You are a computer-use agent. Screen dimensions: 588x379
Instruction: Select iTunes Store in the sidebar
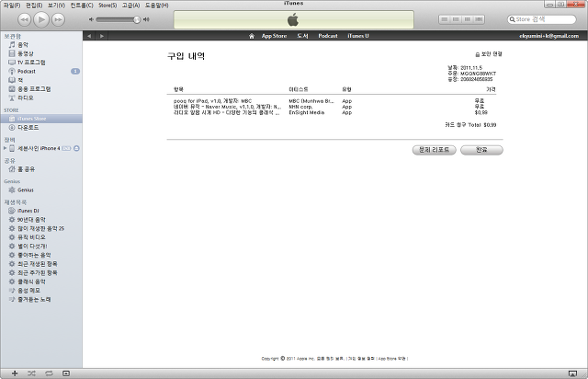click(41, 119)
